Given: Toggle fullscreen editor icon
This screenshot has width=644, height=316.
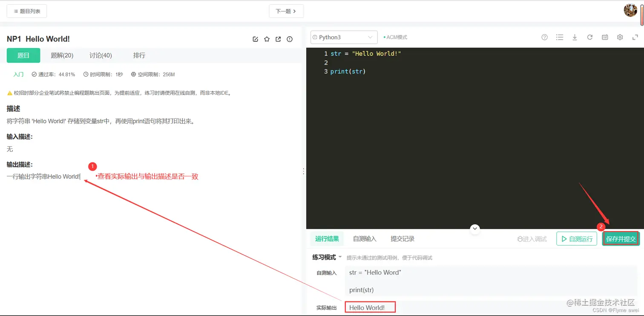Looking at the screenshot, I should tap(635, 37).
